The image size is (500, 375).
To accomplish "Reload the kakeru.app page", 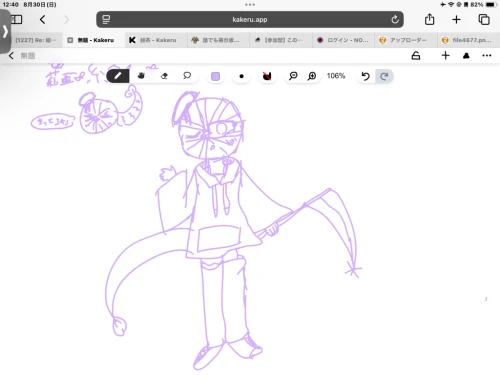I will (x=395, y=19).
